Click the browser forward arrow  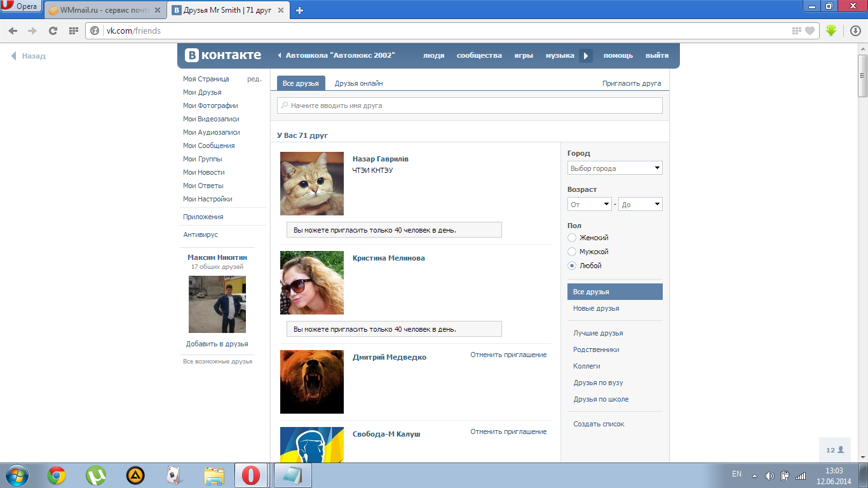coord(32,30)
